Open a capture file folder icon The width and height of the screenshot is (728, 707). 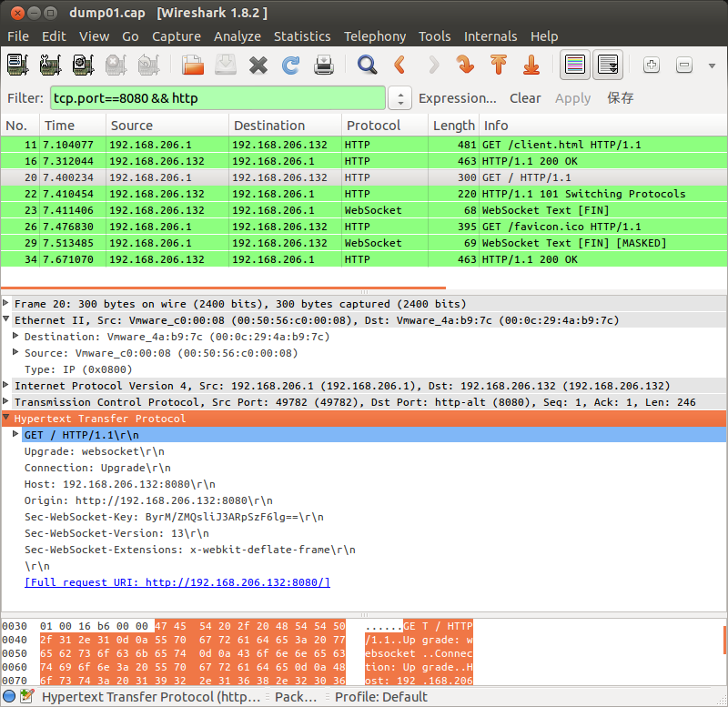coord(193,65)
